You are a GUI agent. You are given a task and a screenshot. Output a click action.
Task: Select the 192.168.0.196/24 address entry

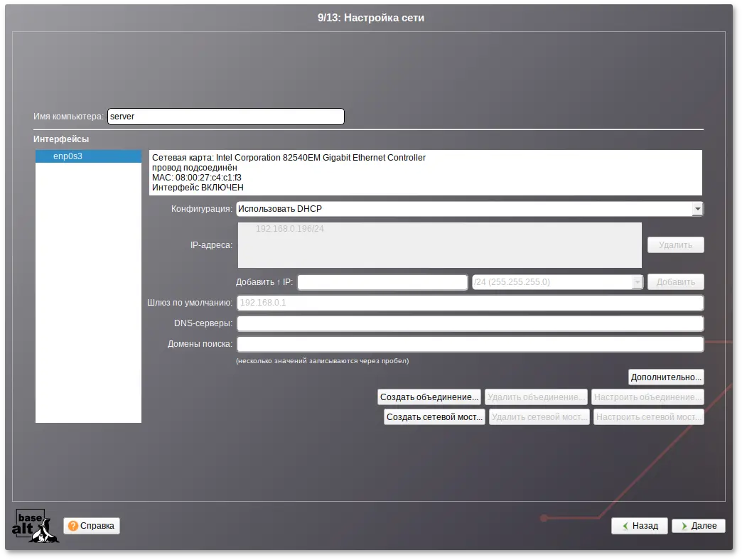[x=289, y=229]
